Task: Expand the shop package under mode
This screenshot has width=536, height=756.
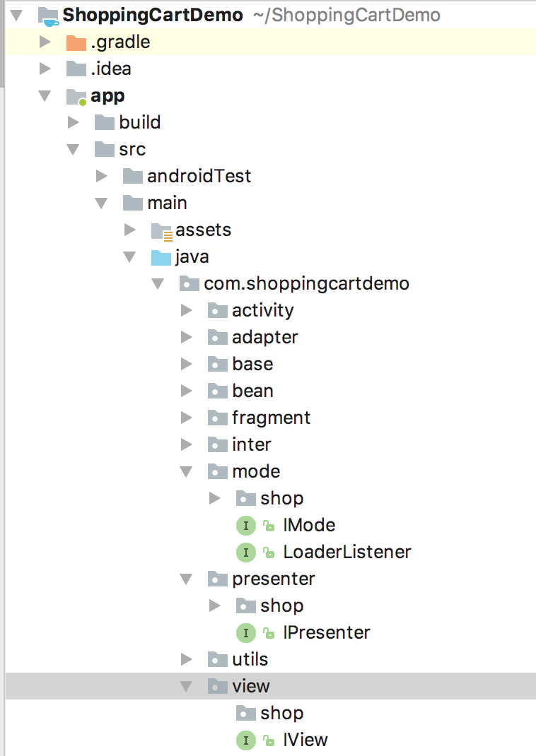Action: [215, 499]
